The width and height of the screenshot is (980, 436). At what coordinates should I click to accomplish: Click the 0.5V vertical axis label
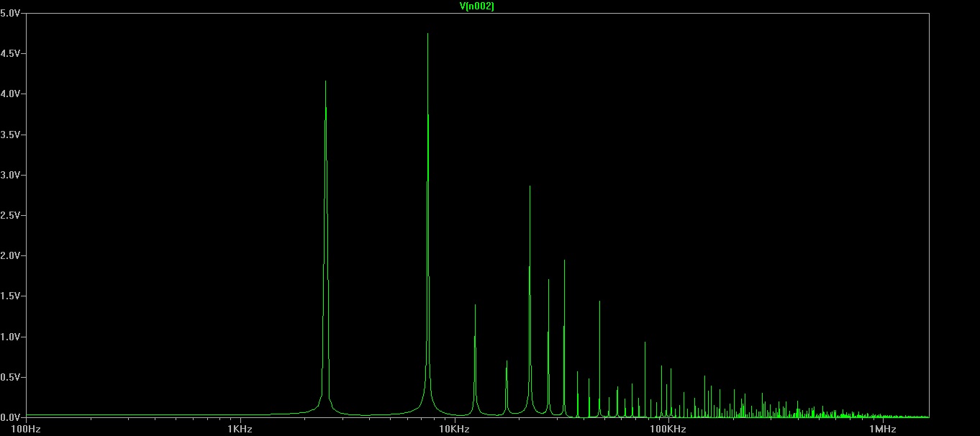pos(10,377)
